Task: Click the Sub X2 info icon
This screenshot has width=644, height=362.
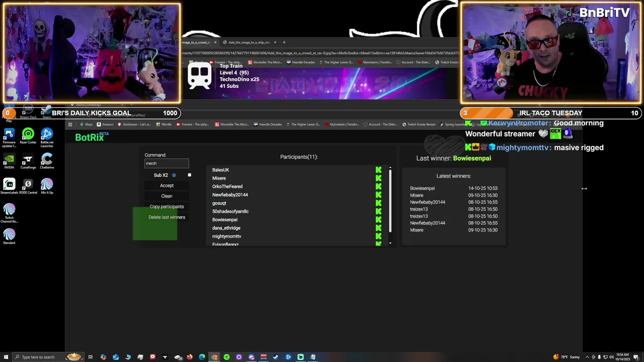Action: click(174, 175)
